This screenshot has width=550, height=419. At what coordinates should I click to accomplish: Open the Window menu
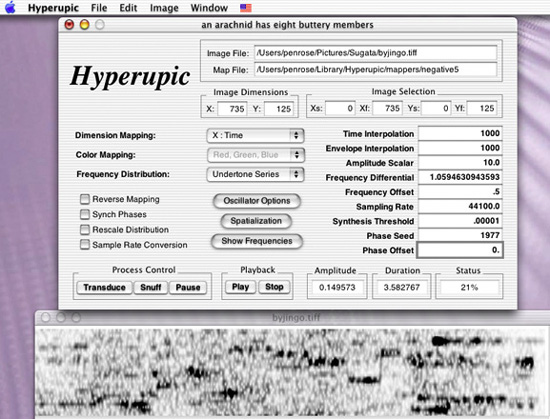(209, 8)
